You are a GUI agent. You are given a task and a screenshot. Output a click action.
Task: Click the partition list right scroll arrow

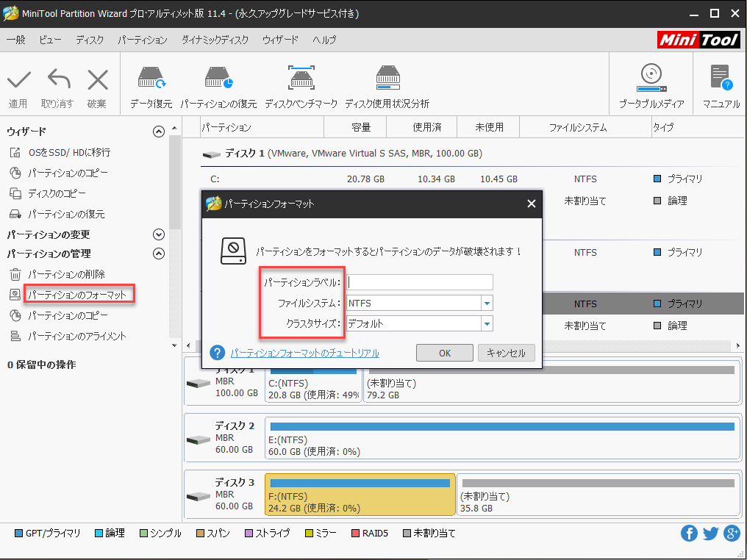pos(738,345)
